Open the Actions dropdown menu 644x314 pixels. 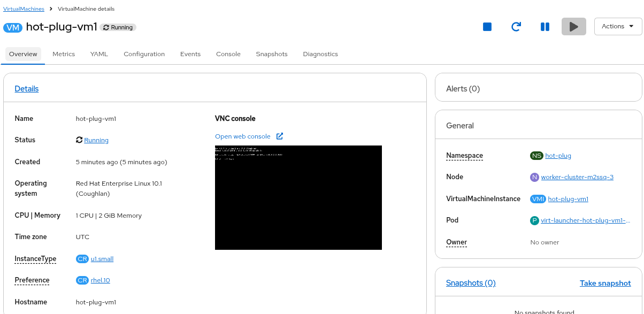click(x=618, y=26)
